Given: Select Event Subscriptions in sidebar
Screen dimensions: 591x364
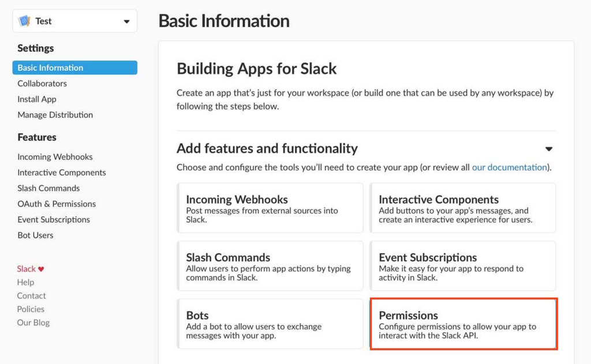Looking at the screenshot, I should pos(54,219).
